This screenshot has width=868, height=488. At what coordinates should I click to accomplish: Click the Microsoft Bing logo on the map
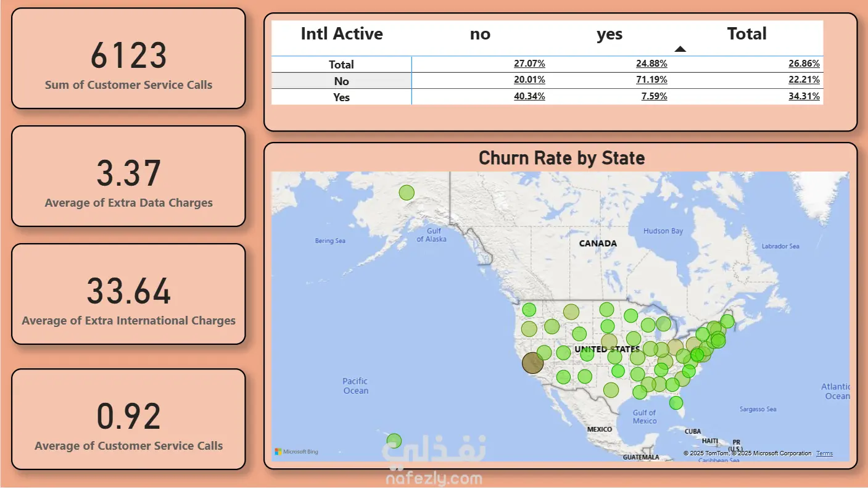pos(297,452)
